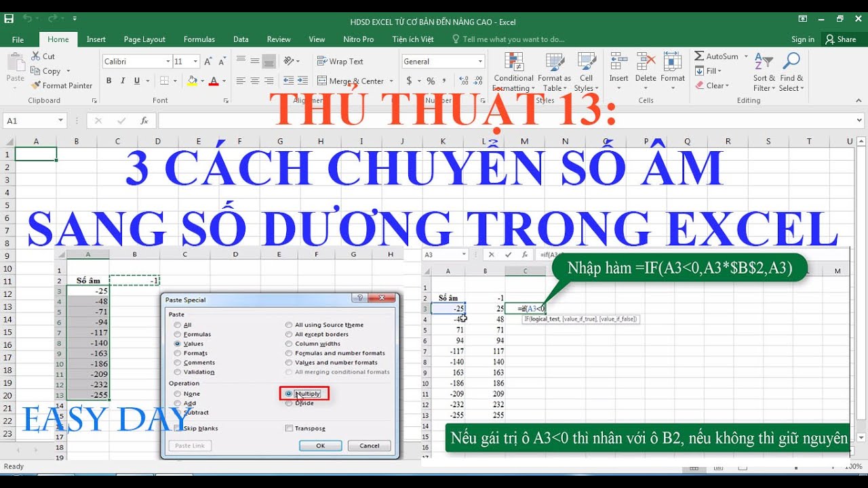
Task: Expand the Merge & Center arrow
Action: click(391, 81)
